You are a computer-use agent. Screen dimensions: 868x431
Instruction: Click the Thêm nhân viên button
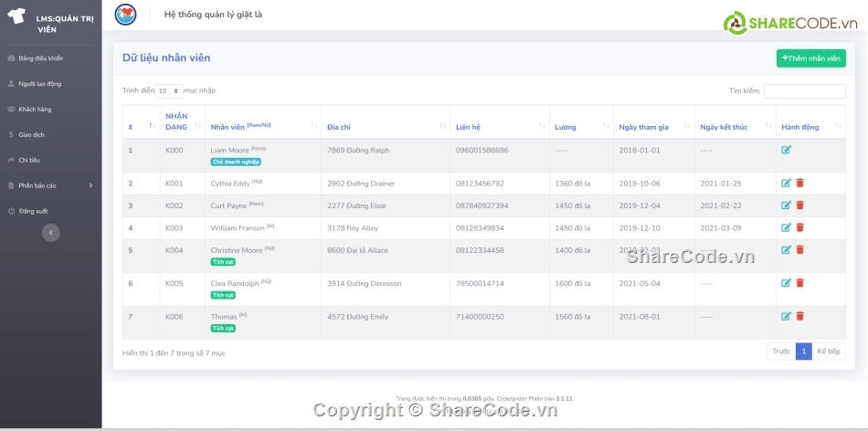tap(810, 58)
